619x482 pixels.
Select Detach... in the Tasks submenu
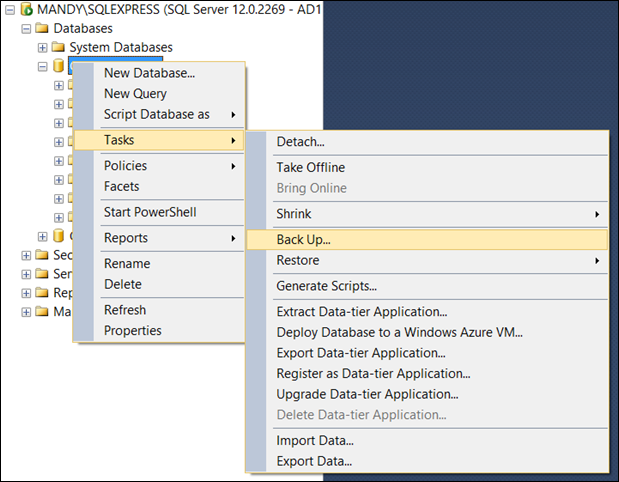coord(300,142)
